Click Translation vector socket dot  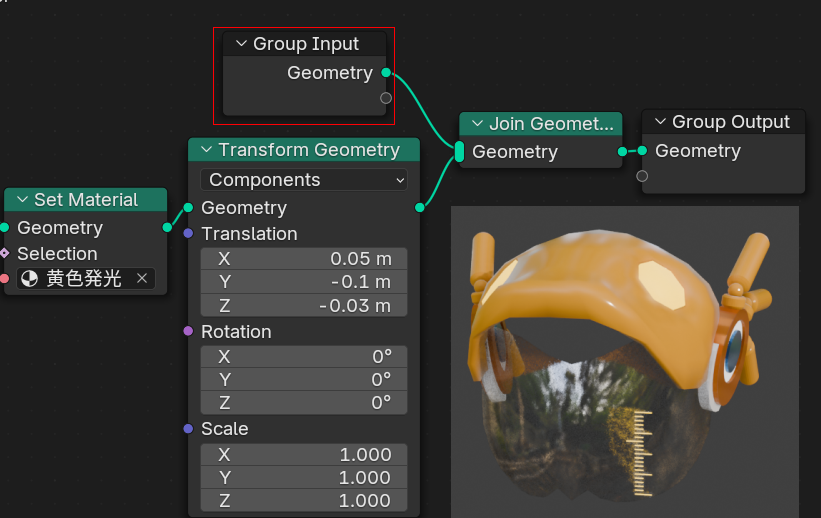click(189, 234)
